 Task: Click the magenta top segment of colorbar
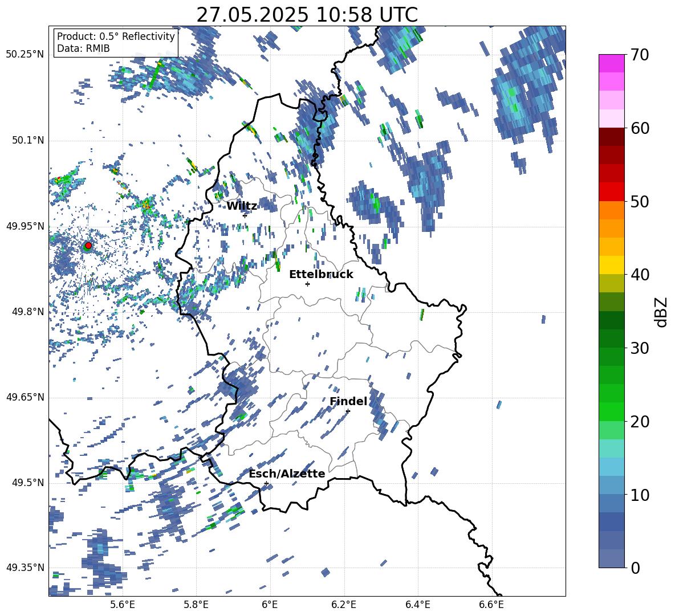pos(611,63)
